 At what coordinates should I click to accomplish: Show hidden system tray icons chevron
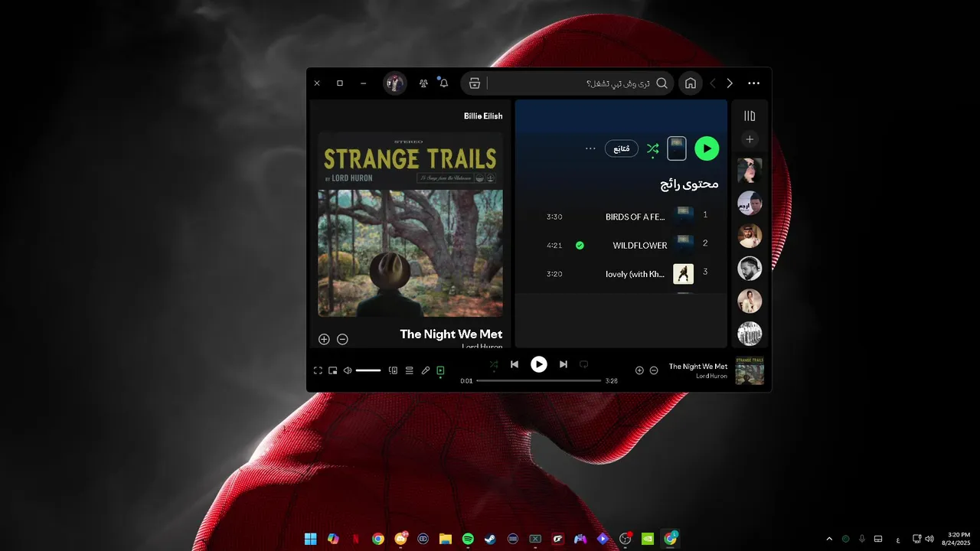[x=829, y=539]
